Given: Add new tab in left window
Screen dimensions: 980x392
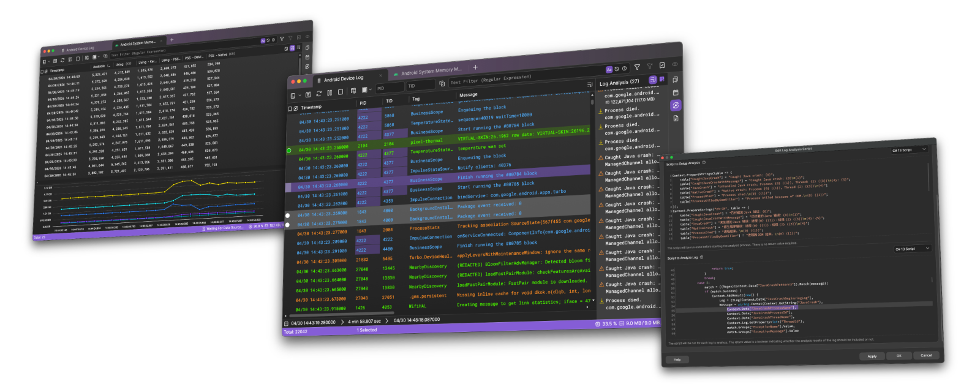Looking at the screenshot, I should point(171,40).
